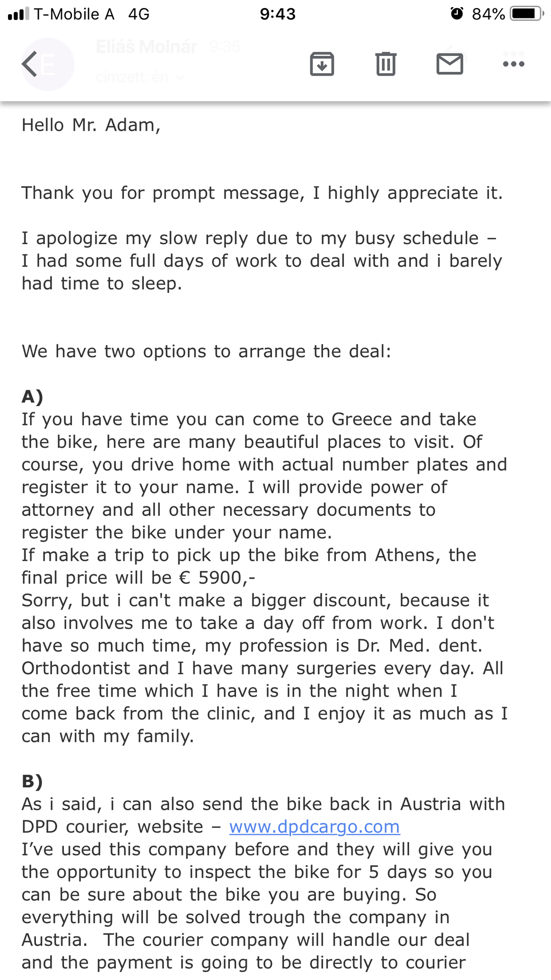Tap the alarm clock status icon
Screen dimensions: 551x980
(457, 14)
